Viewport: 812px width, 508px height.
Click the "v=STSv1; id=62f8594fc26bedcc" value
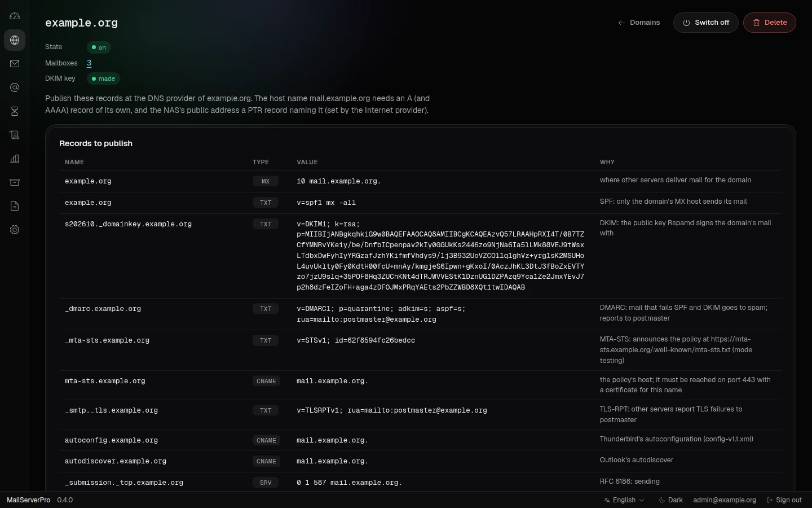tap(356, 340)
